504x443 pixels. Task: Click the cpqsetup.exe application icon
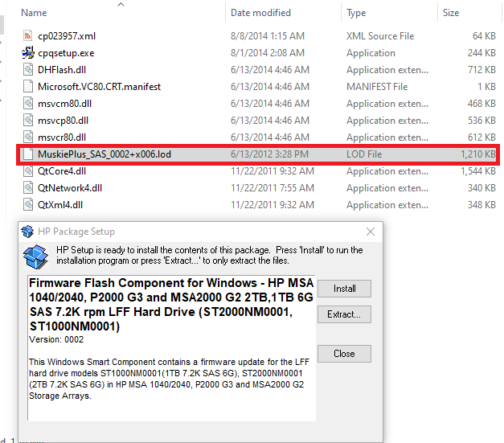28,53
